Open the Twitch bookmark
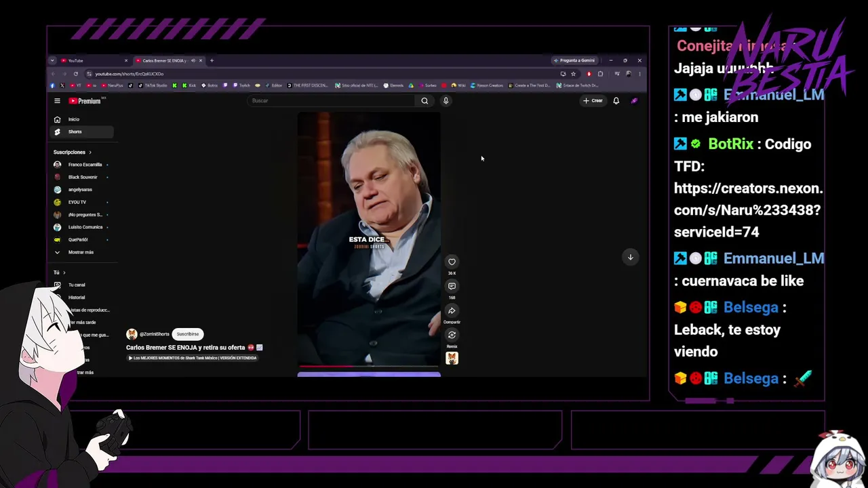This screenshot has height=488, width=868. pos(241,85)
